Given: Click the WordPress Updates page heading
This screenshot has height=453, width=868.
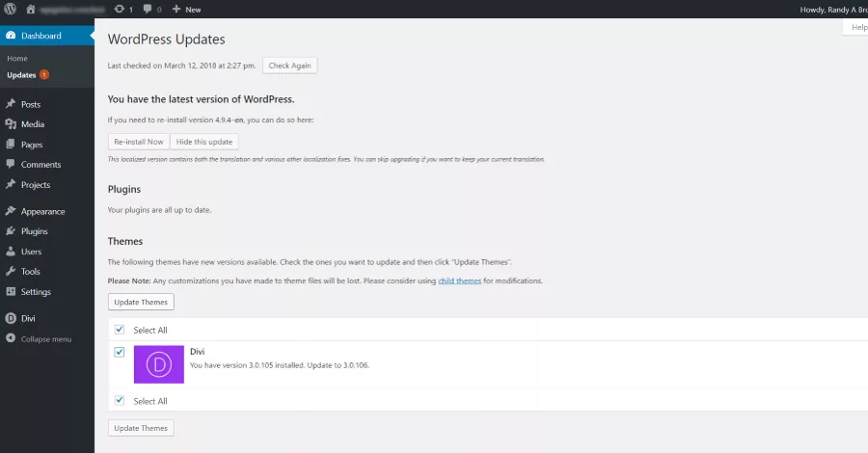Looking at the screenshot, I should click(166, 40).
